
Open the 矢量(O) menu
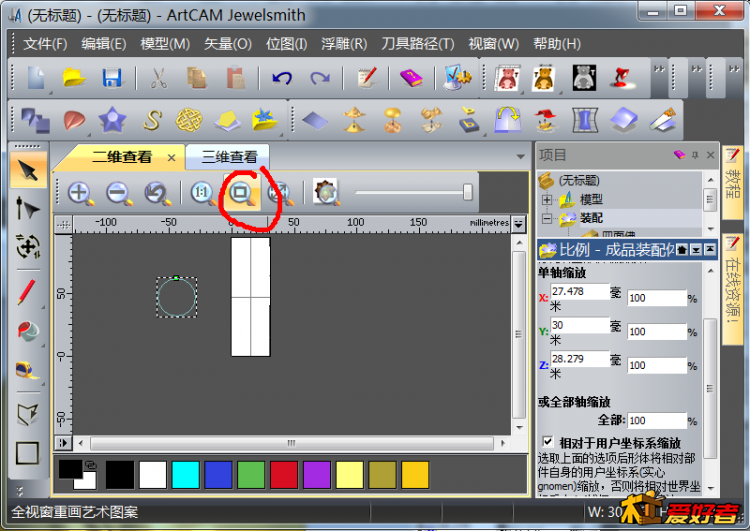coord(228,44)
